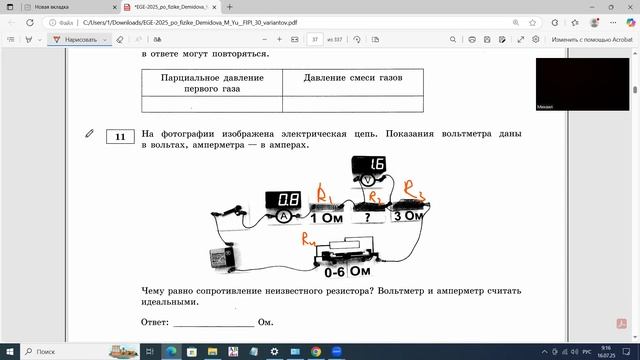Screen dimensions: 640x360
Task: Click the vertical scrollbar thumb
Action: tap(635, 90)
